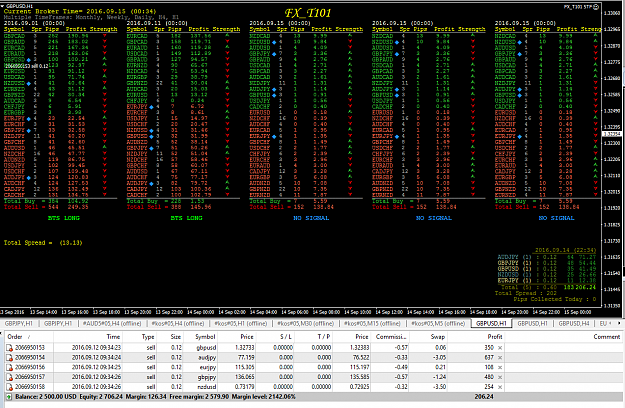Switch to the GBPUSD,H4 chart tab

click(574, 324)
